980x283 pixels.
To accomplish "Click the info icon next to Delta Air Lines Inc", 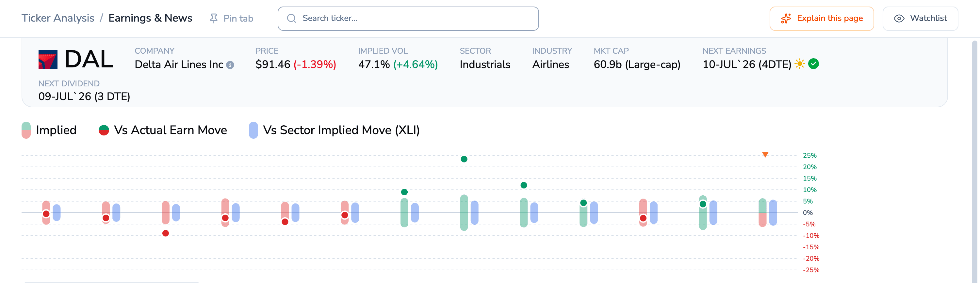I will coord(230,65).
